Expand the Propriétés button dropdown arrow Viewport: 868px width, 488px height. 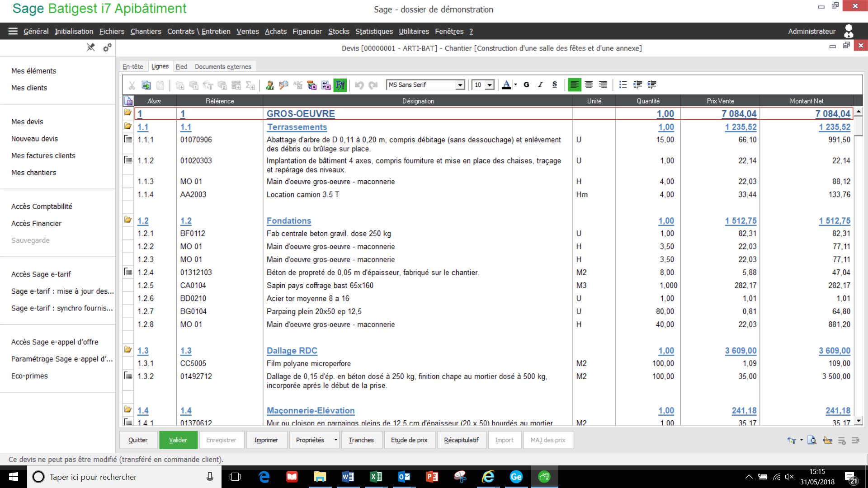[x=335, y=440]
